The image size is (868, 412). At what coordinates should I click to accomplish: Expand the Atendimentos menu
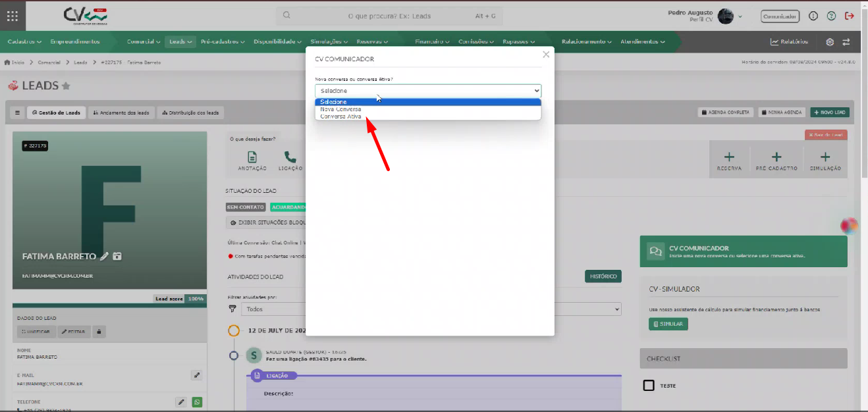click(x=642, y=41)
